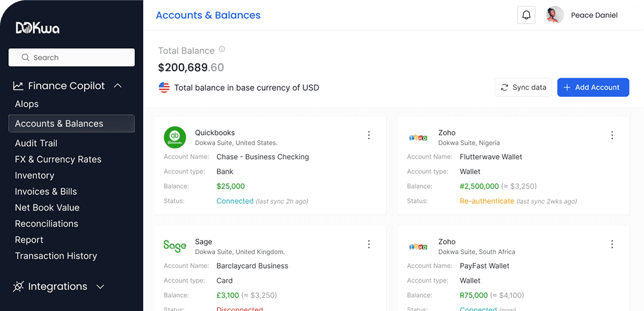Click the $200,689.60 total balance amount
This screenshot has width=644, height=311.
click(191, 68)
